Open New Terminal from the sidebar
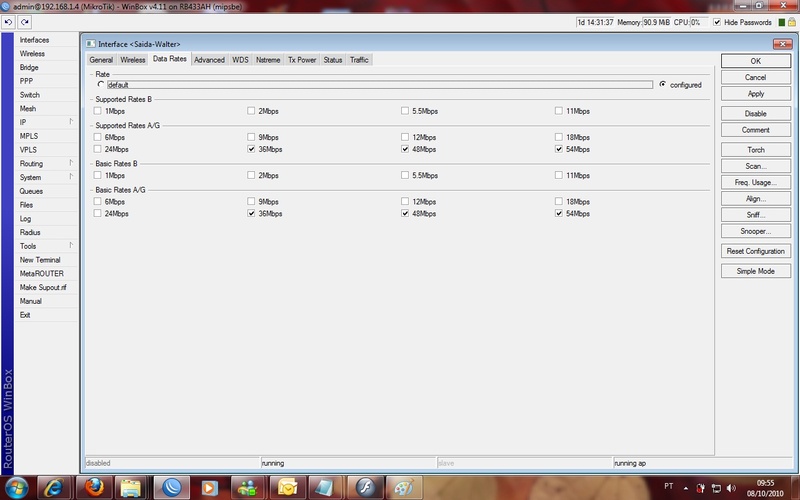 (x=46, y=260)
